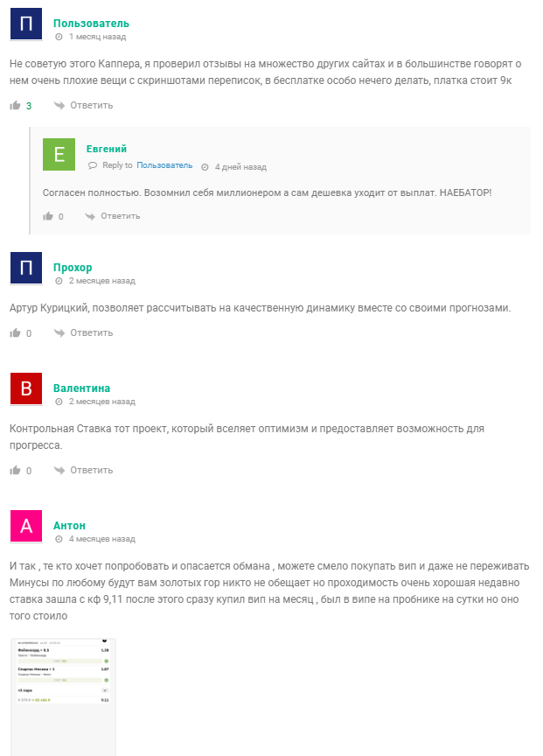Upvote Валентина's comment using thumbs-up
Viewport: 543px width, 756px height.
(x=15, y=471)
